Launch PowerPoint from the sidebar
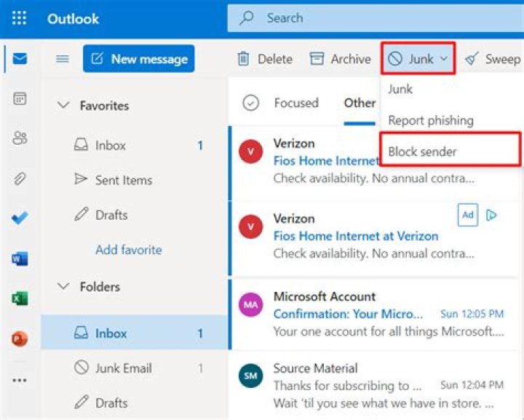This screenshot has height=420, width=524. (x=20, y=338)
